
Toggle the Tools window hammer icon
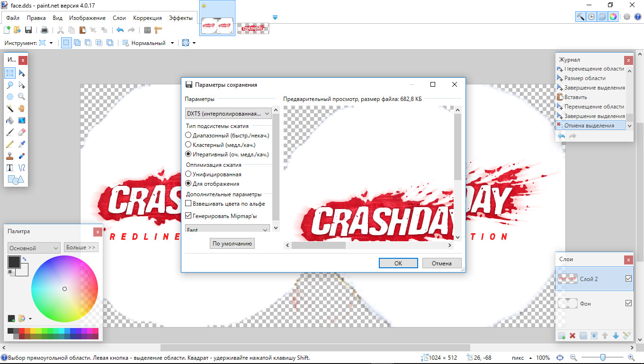(581, 17)
